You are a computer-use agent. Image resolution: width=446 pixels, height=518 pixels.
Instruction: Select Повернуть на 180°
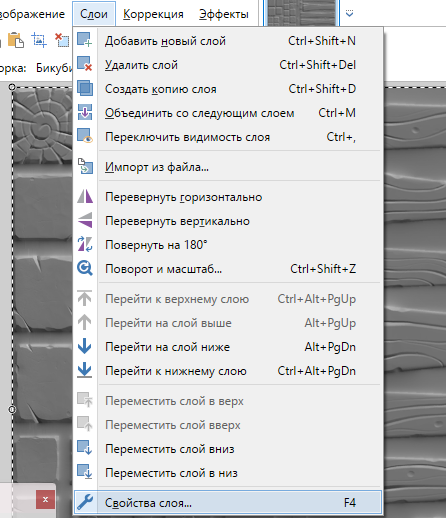click(228, 245)
